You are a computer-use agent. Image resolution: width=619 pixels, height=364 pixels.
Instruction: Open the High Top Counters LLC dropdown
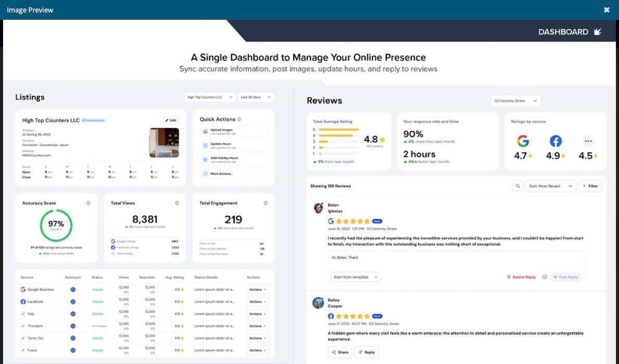pos(210,97)
